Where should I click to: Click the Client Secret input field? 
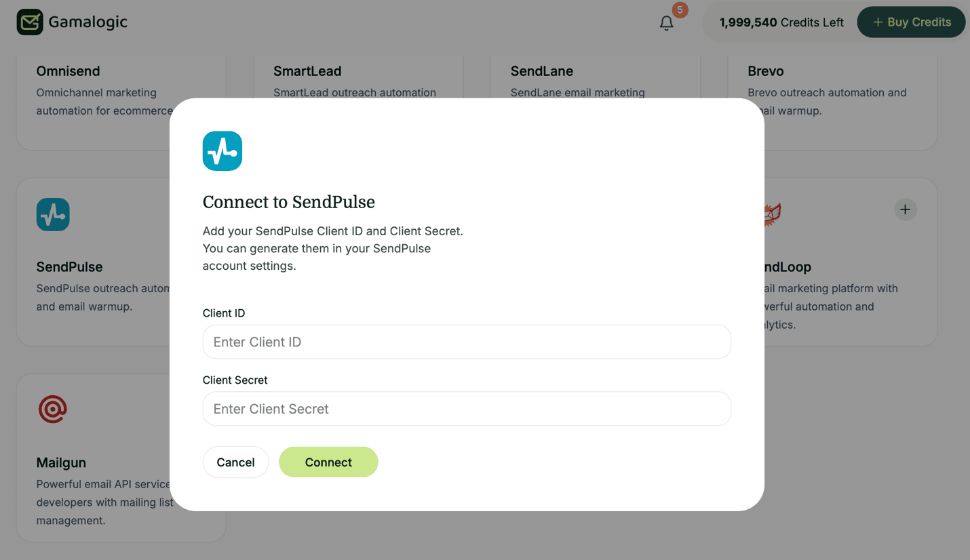(467, 409)
